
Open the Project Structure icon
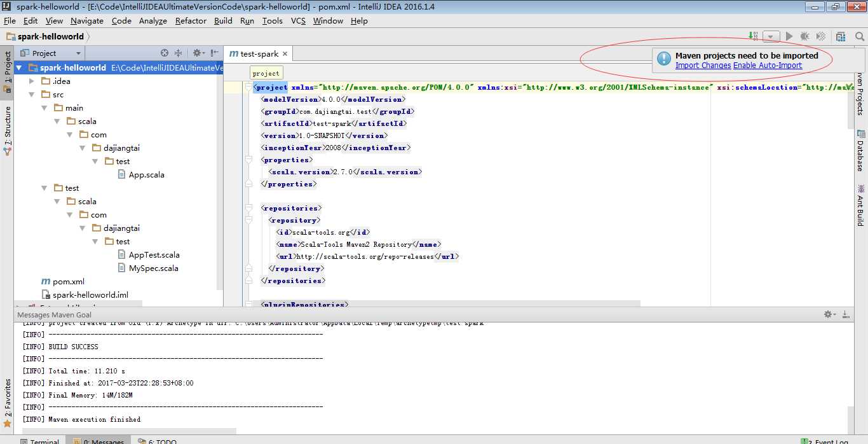click(841, 37)
